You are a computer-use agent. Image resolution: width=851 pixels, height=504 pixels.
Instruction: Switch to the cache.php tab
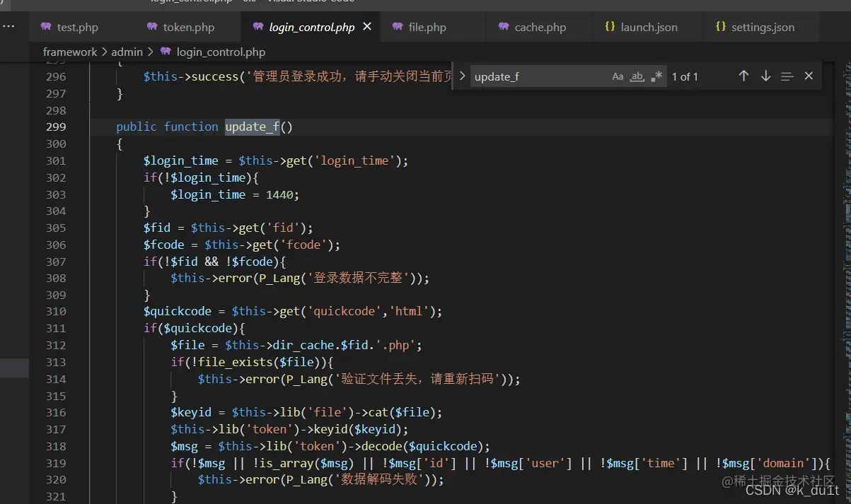[540, 27]
